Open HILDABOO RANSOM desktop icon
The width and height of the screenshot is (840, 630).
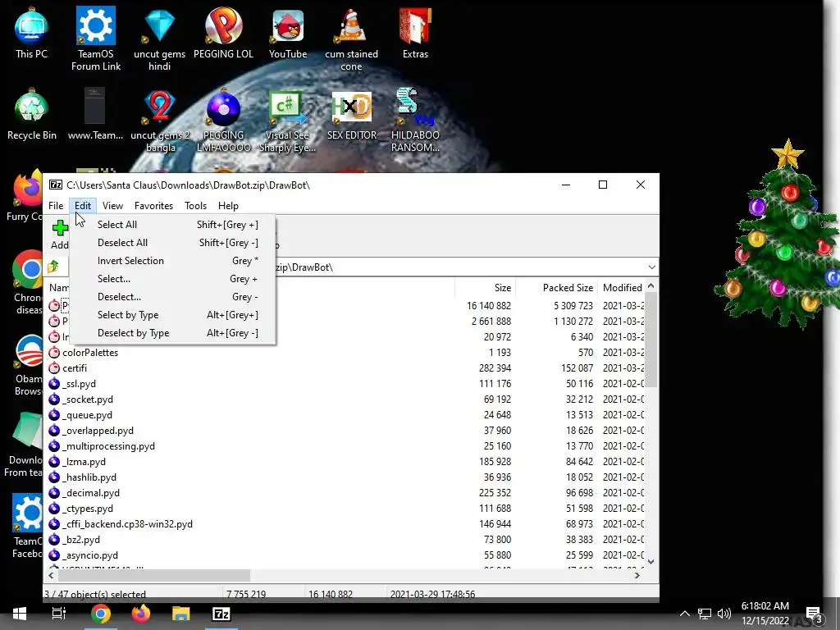(x=415, y=121)
